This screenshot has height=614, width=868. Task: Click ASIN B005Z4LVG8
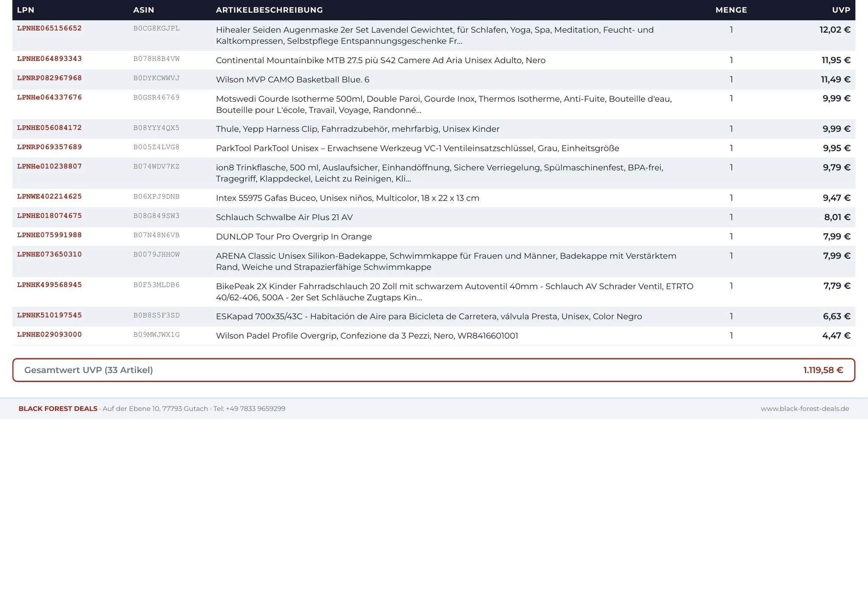coord(156,147)
